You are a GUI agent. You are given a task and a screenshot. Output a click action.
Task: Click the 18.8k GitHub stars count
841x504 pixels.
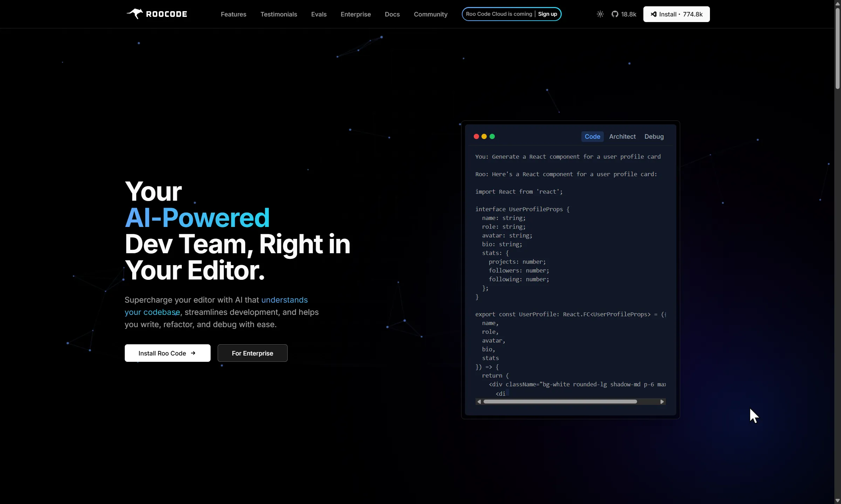[x=629, y=14]
